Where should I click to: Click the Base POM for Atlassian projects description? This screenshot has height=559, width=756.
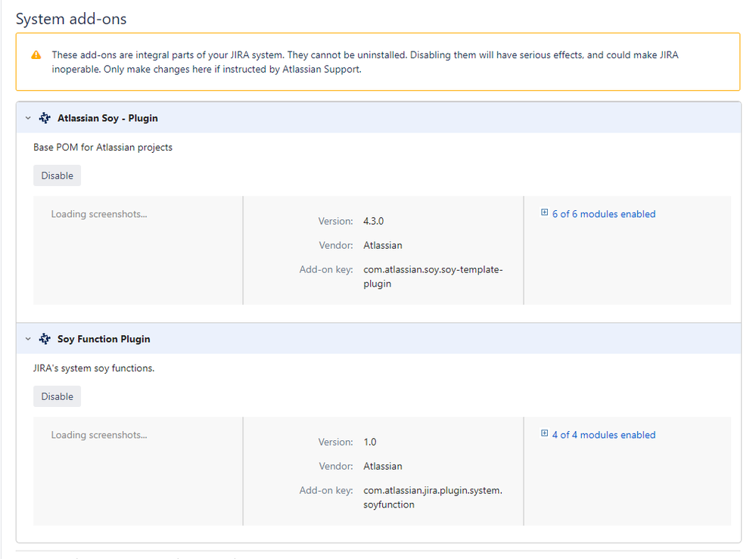coord(103,148)
